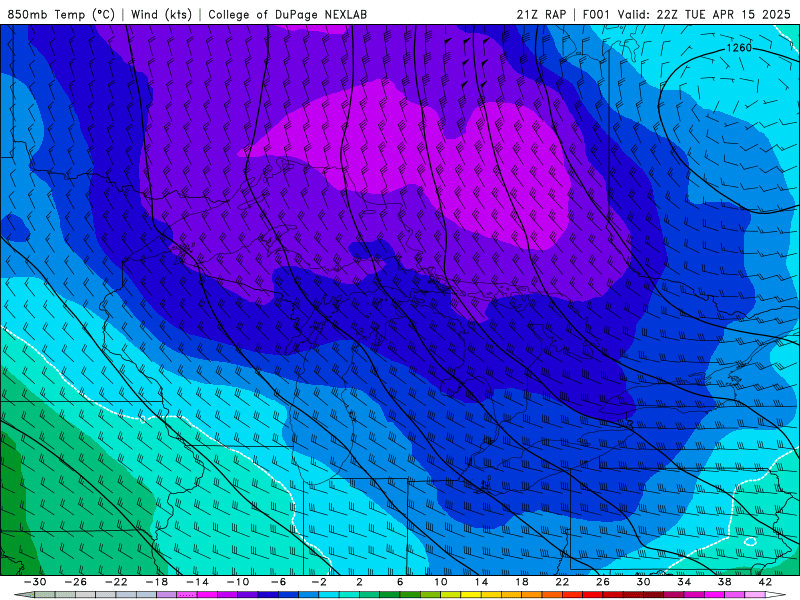The image size is (800, 600).
Task: Click 'Valid: 22Z TUE APR 15 2025' text
Action: [704, 14]
